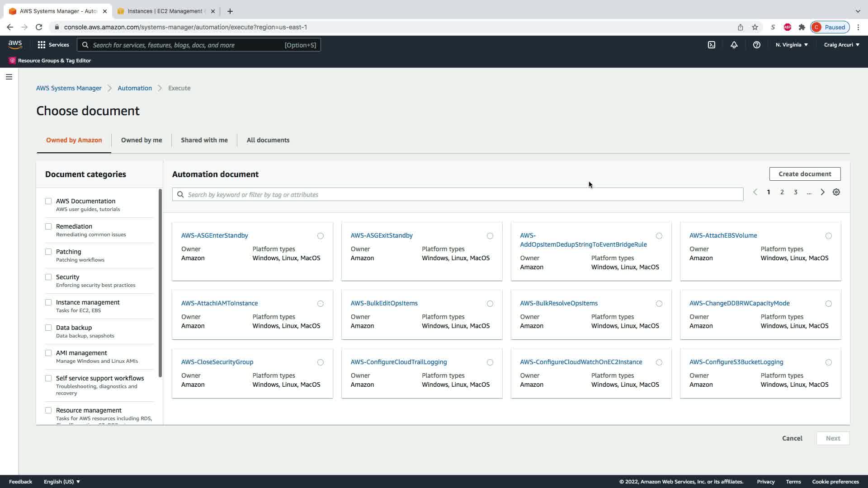This screenshot has width=868, height=488.
Task: Open the pagination settings gear
Action: (836, 192)
